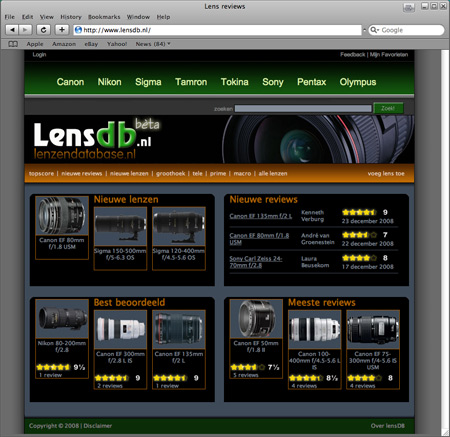Screen dimensions: 450x437
Task: Click the Feedback link
Action: (x=353, y=55)
